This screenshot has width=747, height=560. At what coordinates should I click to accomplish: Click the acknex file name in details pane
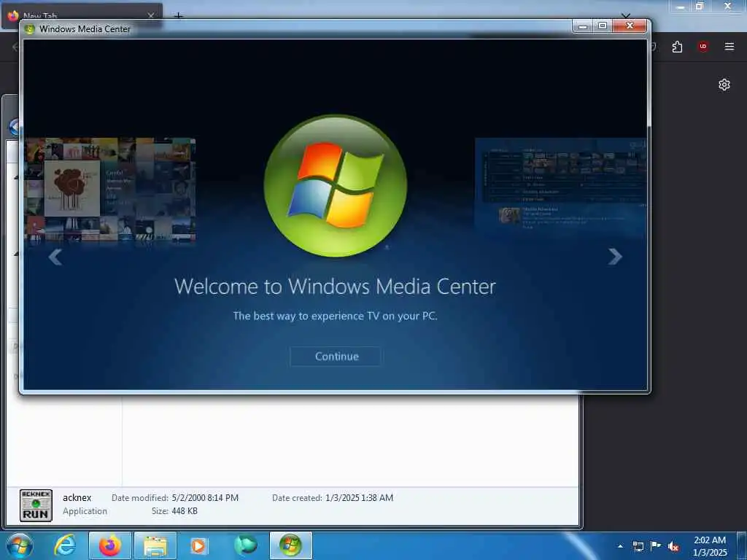(x=77, y=497)
